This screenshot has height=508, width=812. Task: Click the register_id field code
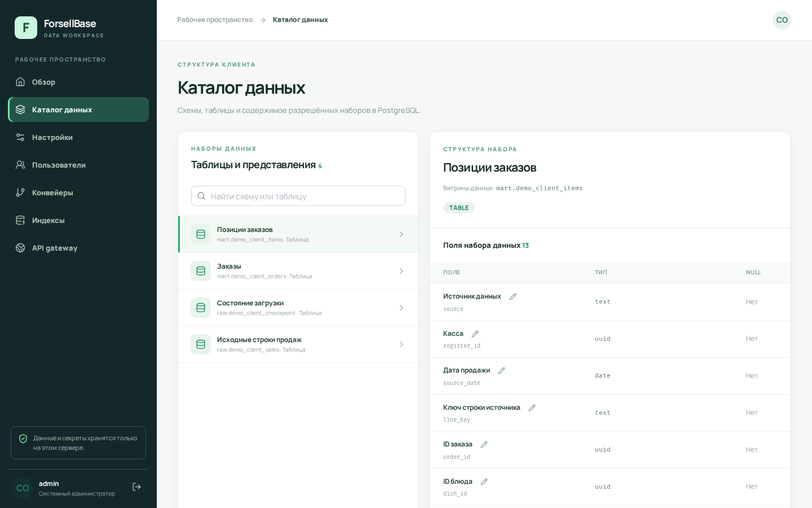tap(462, 346)
